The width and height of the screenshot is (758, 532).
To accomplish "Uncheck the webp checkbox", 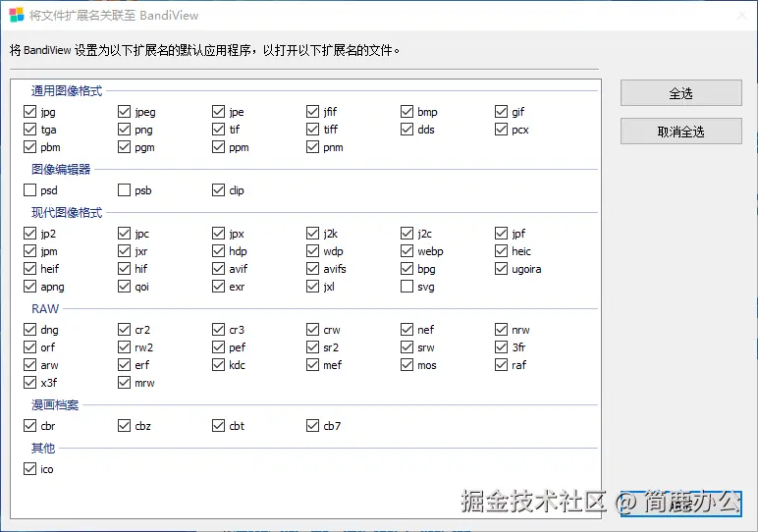I will pyautogui.click(x=407, y=251).
